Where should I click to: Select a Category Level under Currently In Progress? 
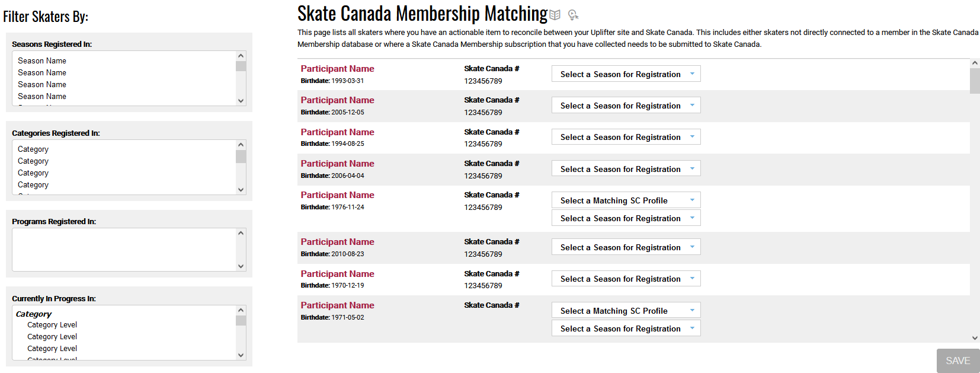pyautogui.click(x=52, y=324)
